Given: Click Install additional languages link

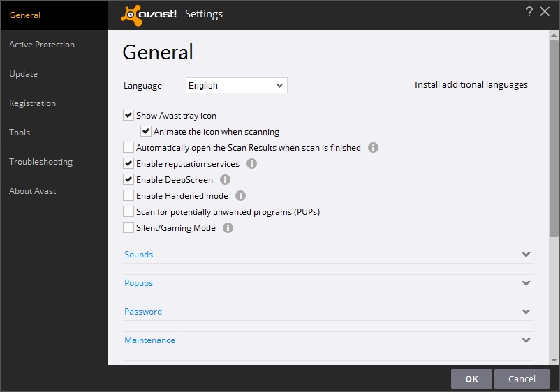Looking at the screenshot, I should tap(471, 85).
